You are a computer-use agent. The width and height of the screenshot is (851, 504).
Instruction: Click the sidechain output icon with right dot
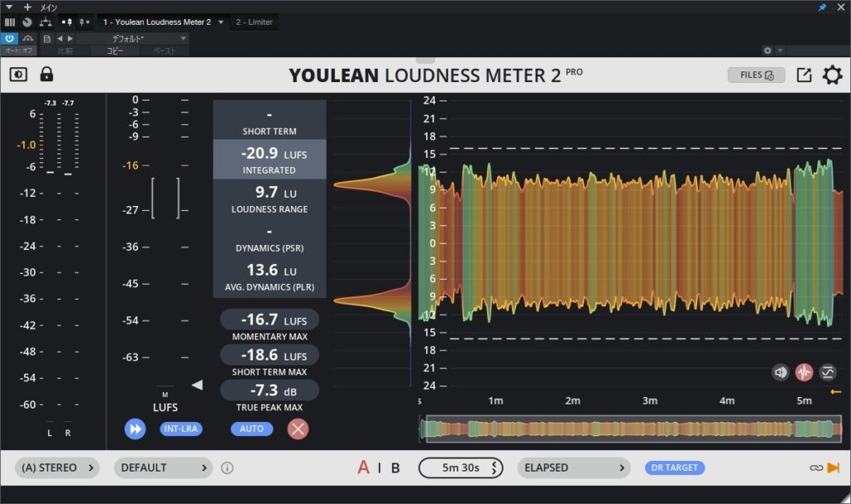coord(84,22)
